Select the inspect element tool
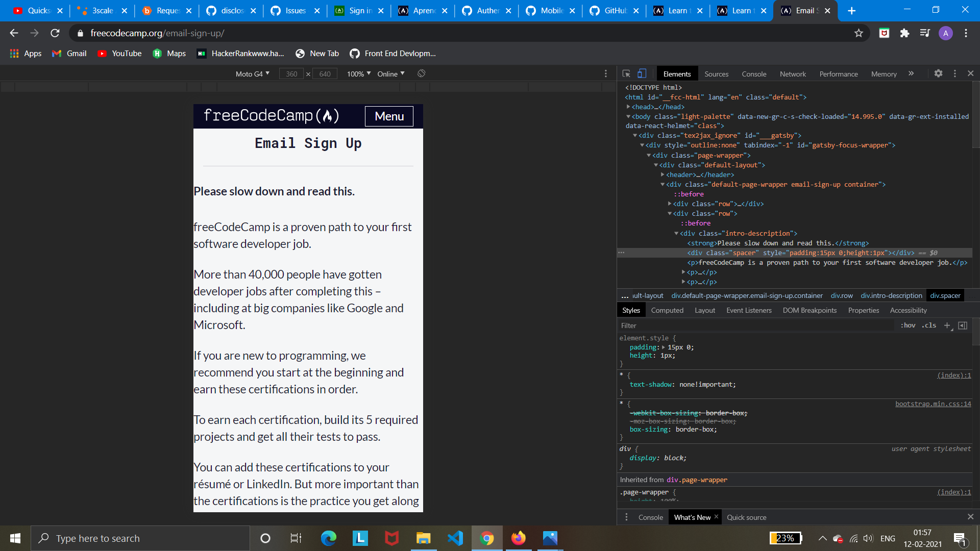980x551 pixels. pyautogui.click(x=626, y=73)
